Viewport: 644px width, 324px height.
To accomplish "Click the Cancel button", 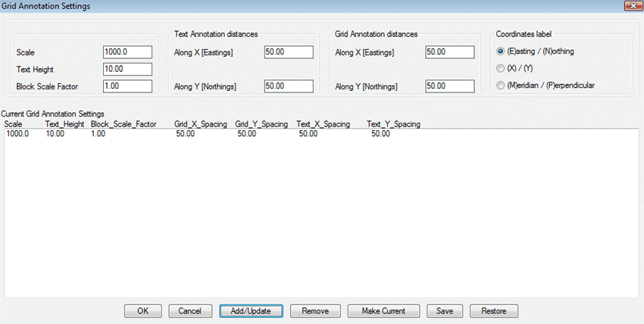I will point(189,310).
